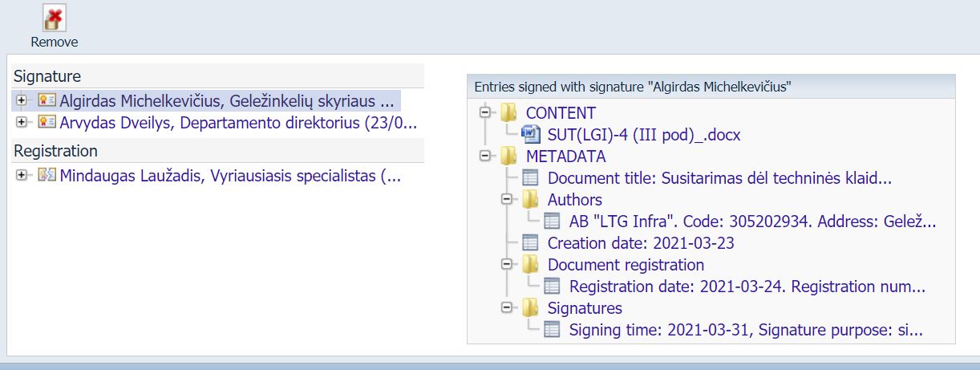Click the Mindaugas Laužadis registration icon
Viewport: 980px width, 370px height.
[47, 176]
